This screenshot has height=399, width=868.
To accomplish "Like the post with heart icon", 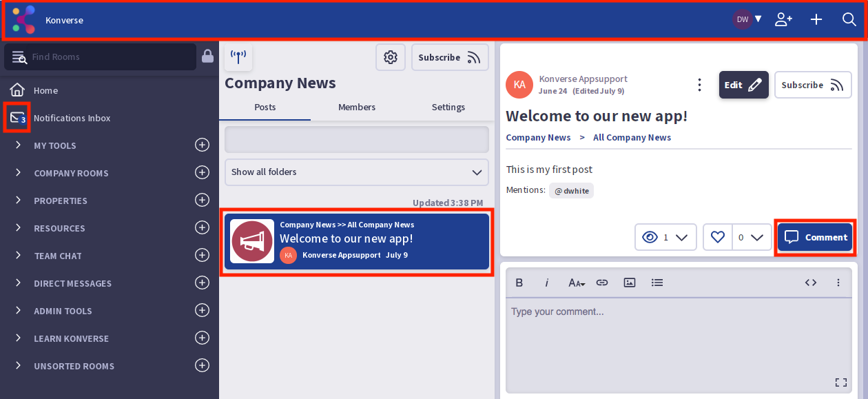I will pos(718,237).
